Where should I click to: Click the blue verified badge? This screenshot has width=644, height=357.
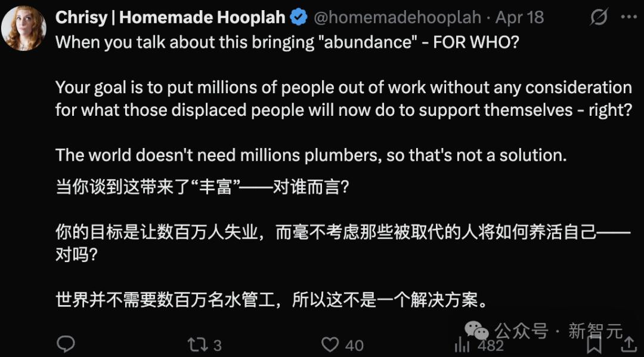(299, 17)
